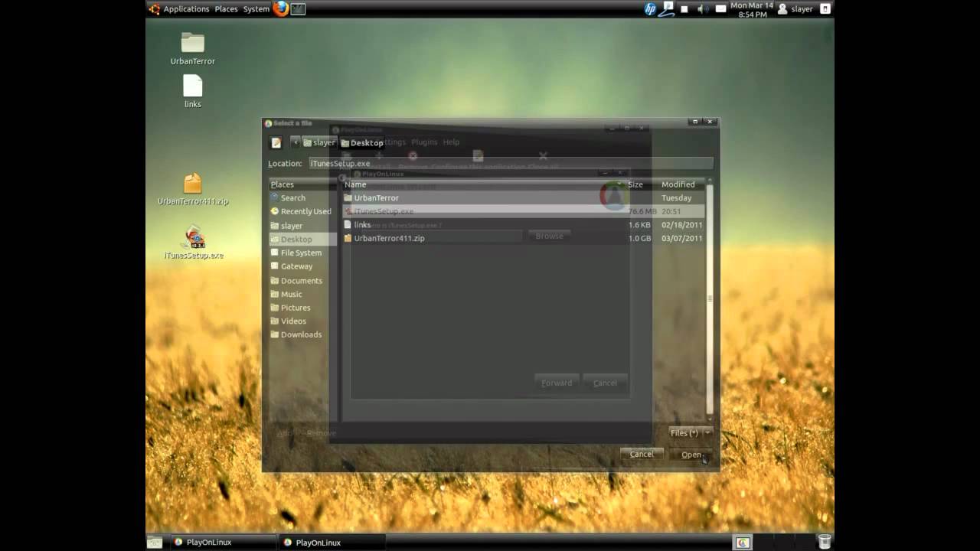The height and width of the screenshot is (551, 980).
Task: Open the System panel menu
Action: (256, 9)
